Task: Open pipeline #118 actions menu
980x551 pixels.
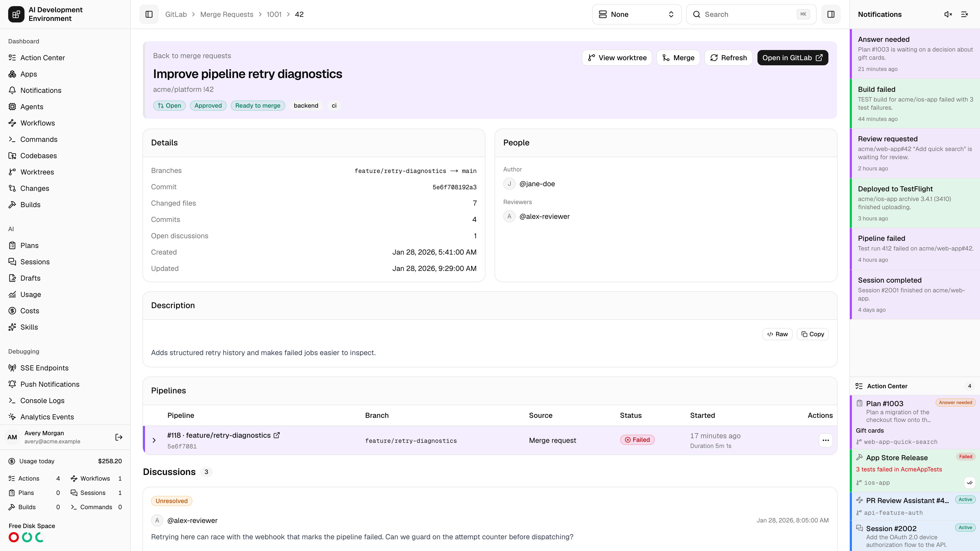Action: coord(826,440)
